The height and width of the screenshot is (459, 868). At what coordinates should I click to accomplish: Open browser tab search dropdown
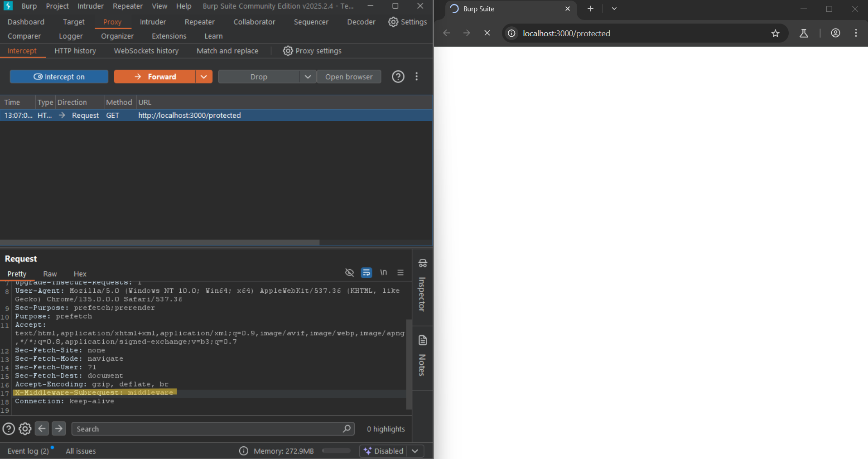(x=614, y=9)
